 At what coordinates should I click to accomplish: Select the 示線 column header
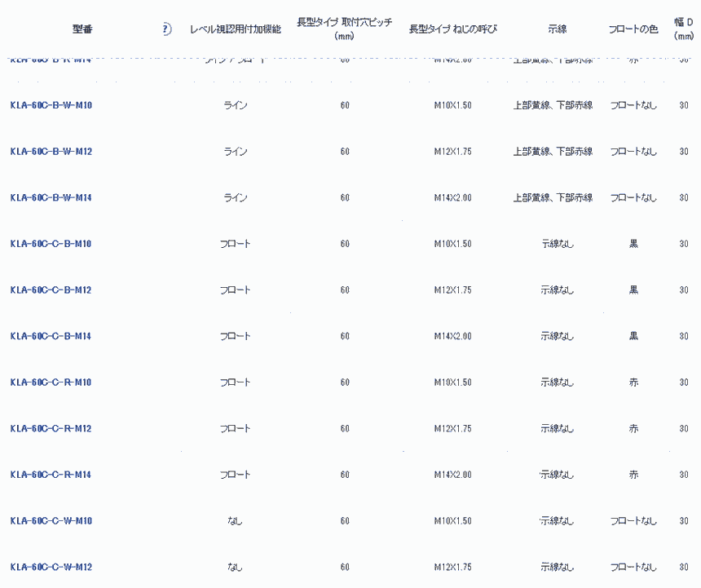click(558, 29)
